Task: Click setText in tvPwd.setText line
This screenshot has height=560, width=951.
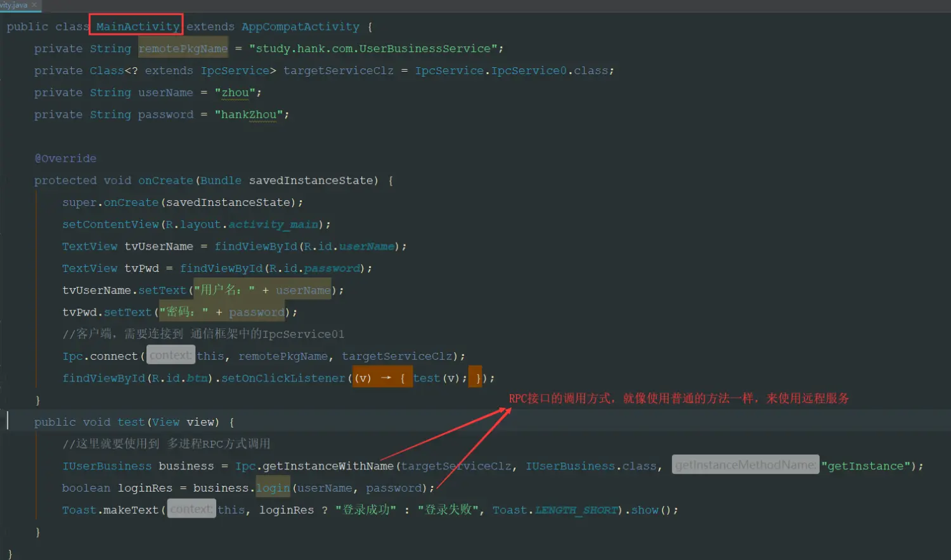Action: tap(127, 312)
